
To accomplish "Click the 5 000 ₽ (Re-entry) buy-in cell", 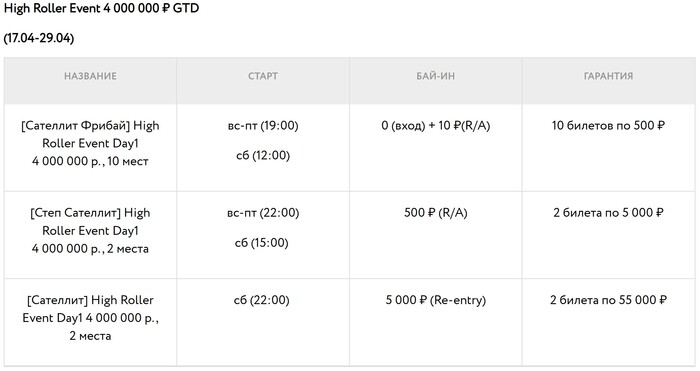I will [436, 300].
